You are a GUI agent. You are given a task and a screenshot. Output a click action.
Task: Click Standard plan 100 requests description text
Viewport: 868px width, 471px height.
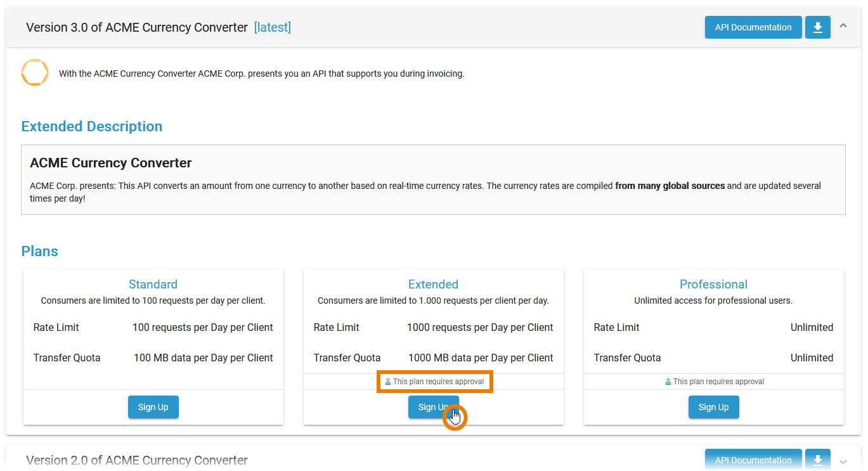(153, 300)
